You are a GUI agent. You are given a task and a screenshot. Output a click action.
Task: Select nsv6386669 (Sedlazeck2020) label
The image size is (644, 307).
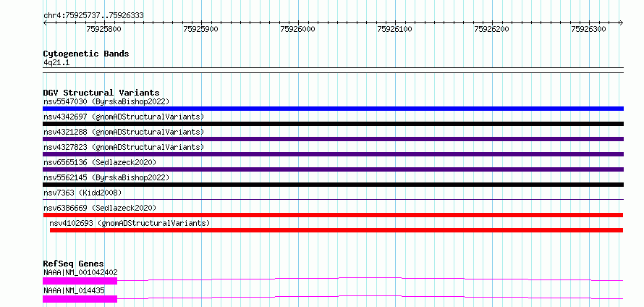pyautogui.click(x=100, y=208)
